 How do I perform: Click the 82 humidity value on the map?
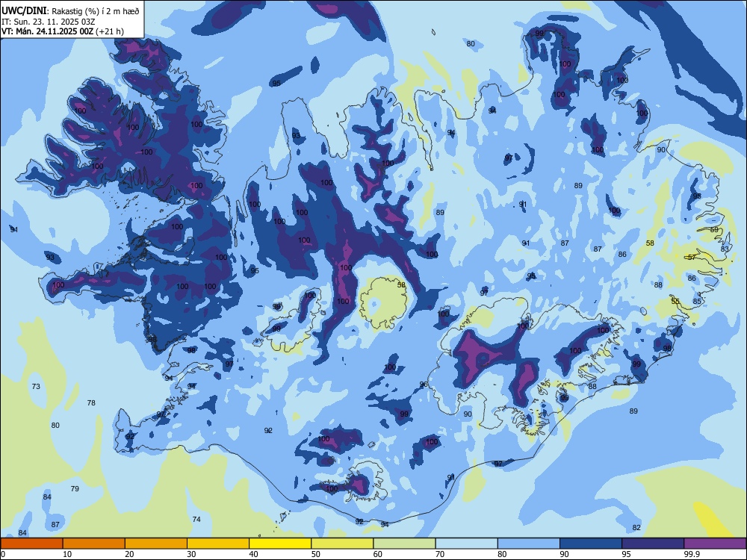[636, 527]
